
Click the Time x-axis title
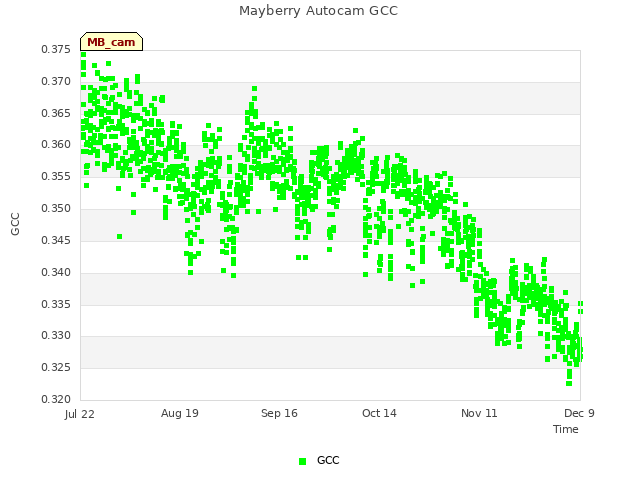coord(565,429)
